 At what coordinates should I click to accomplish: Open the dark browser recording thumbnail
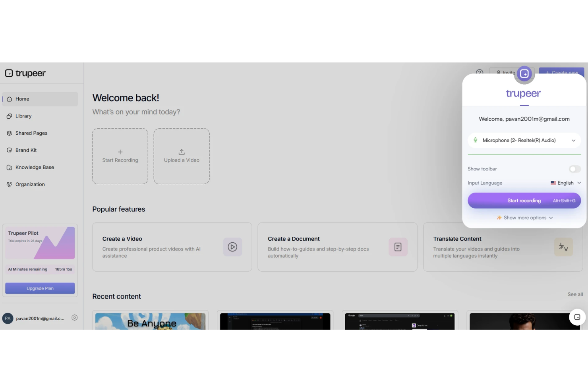pos(275,321)
